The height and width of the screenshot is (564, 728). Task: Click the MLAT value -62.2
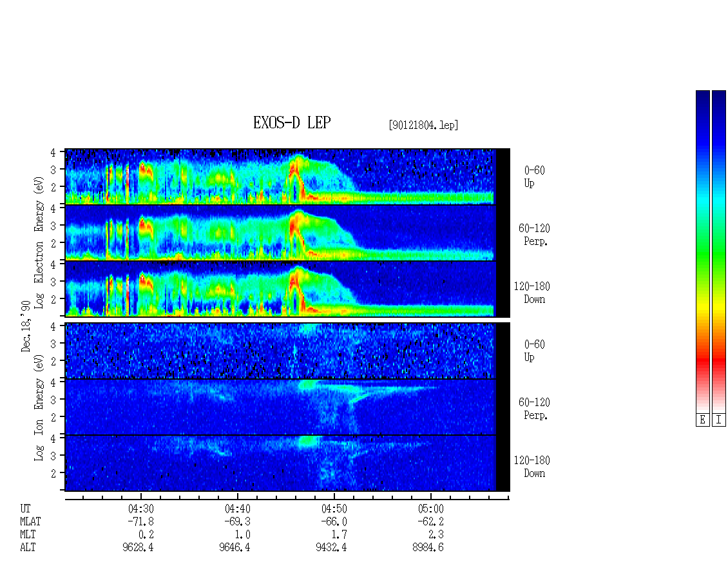pyautogui.click(x=430, y=521)
